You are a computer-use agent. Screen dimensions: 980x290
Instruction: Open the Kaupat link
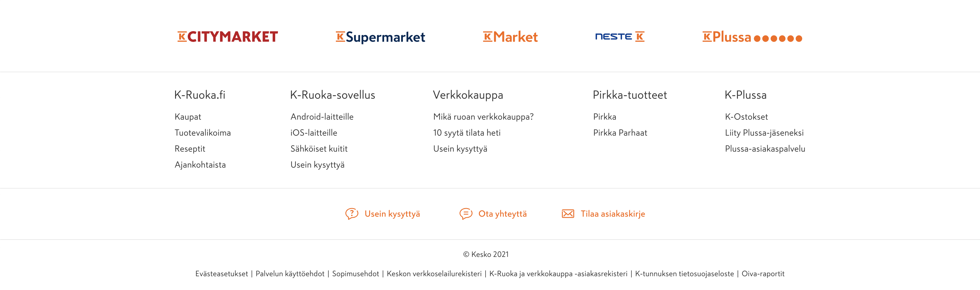188,117
